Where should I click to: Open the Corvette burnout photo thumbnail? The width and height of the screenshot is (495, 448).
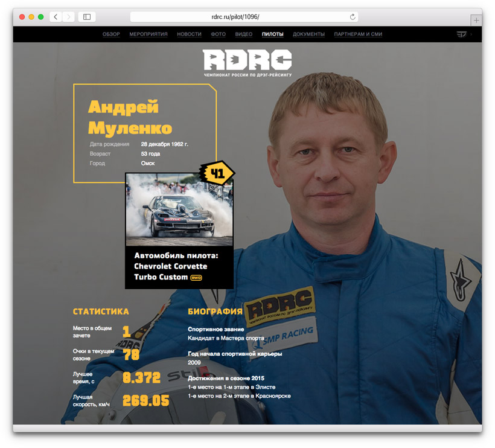[x=179, y=209]
